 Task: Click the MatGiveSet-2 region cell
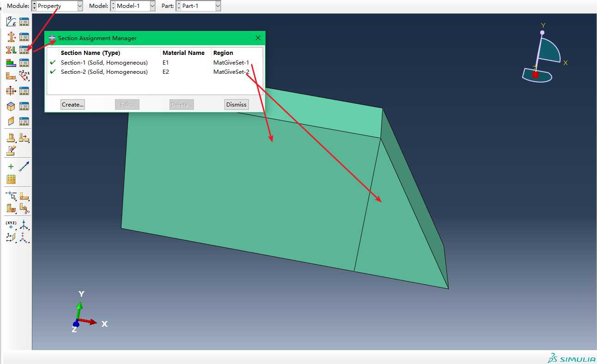(x=231, y=72)
